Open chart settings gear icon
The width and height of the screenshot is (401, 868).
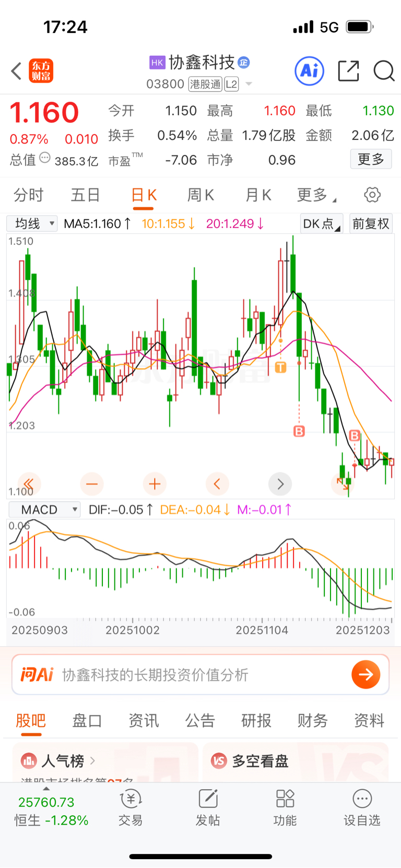[372, 195]
